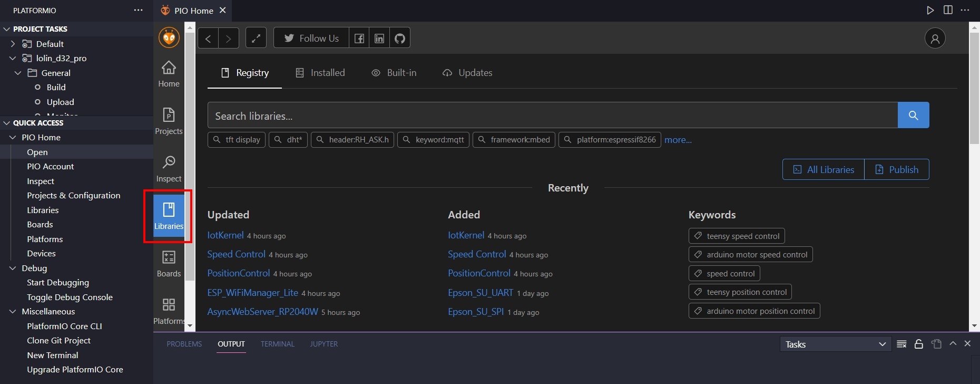Open the Tasks output channel dropdown
Image resolution: width=980 pixels, height=384 pixels.
(835, 344)
